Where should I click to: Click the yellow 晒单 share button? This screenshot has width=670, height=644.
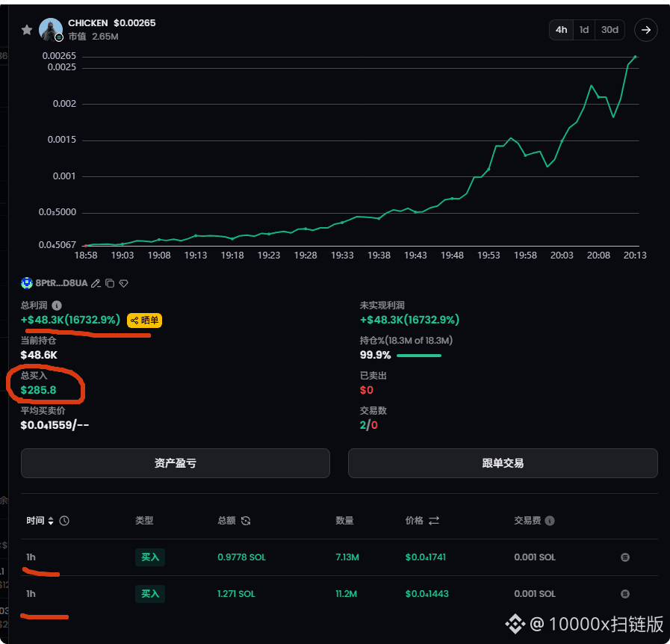(144, 320)
